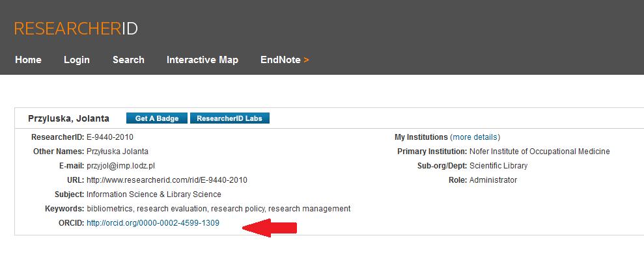The image size is (644, 253).
Task: Click the My Institutions label
Action: 421,137
